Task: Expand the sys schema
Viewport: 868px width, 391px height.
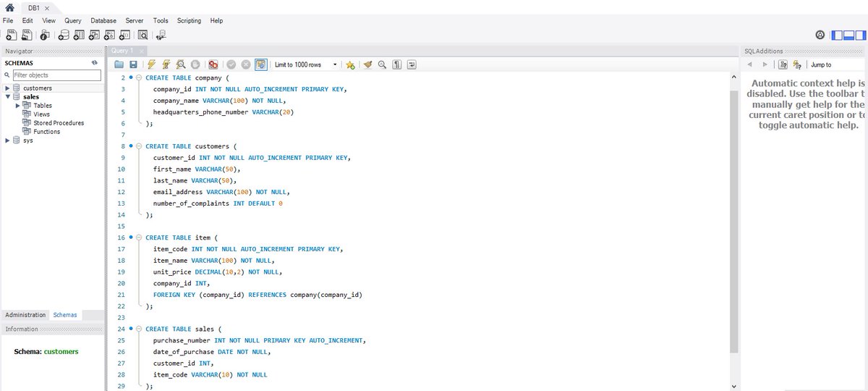Action: coord(7,140)
